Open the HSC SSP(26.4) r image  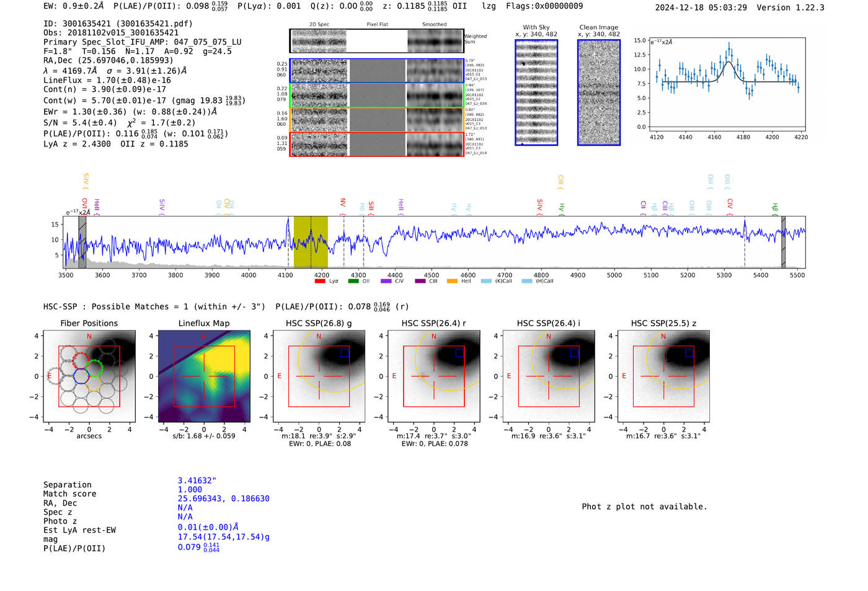(x=434, y=377)
